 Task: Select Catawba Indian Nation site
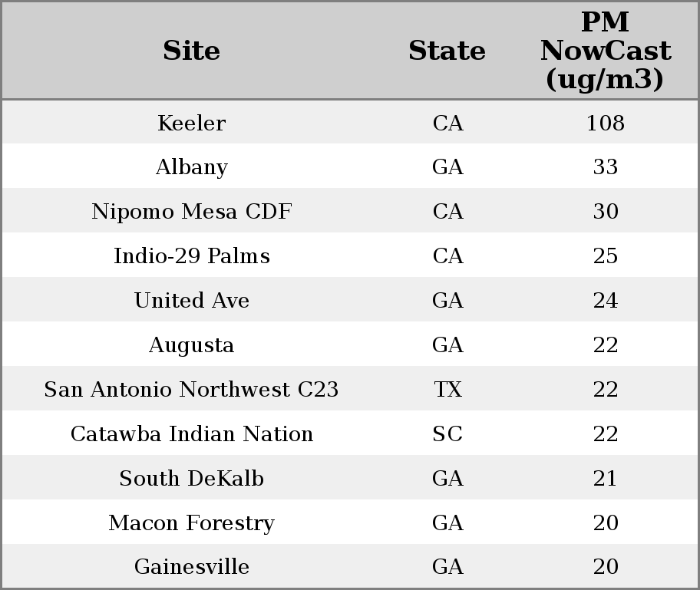pos(191,434)
